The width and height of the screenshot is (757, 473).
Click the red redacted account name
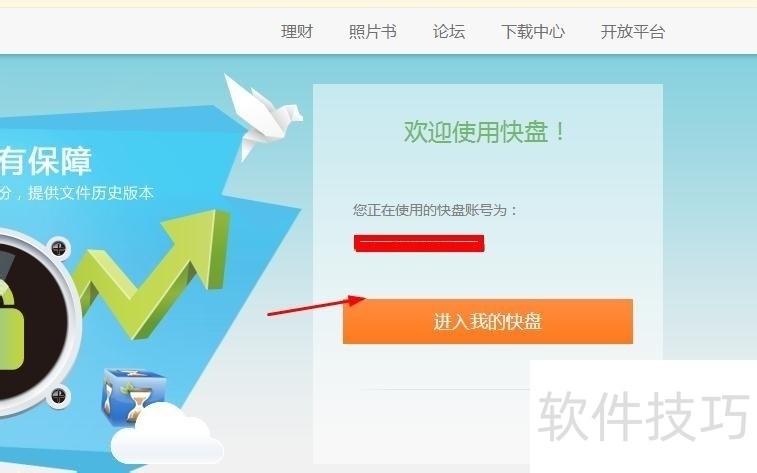pos(419,243)
